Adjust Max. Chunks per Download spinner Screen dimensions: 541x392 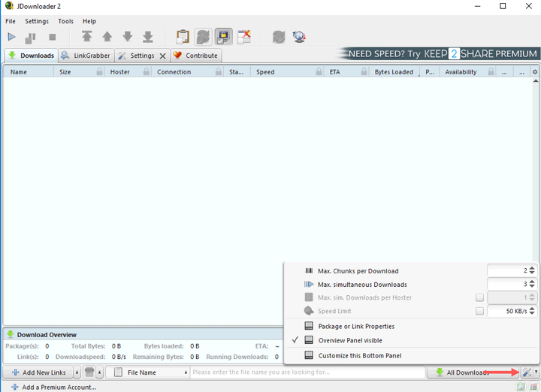click(532, 270)
